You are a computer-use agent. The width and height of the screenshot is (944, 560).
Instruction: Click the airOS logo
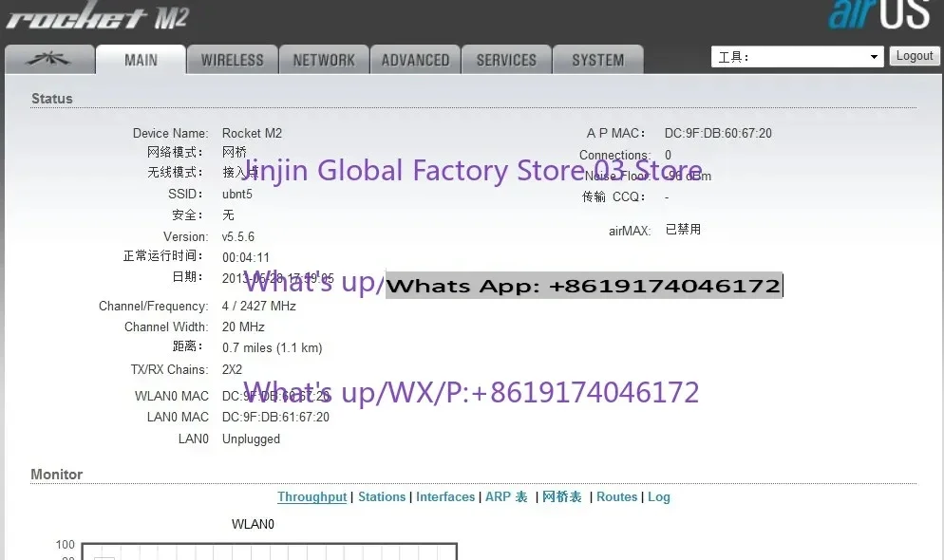point(879,14)
